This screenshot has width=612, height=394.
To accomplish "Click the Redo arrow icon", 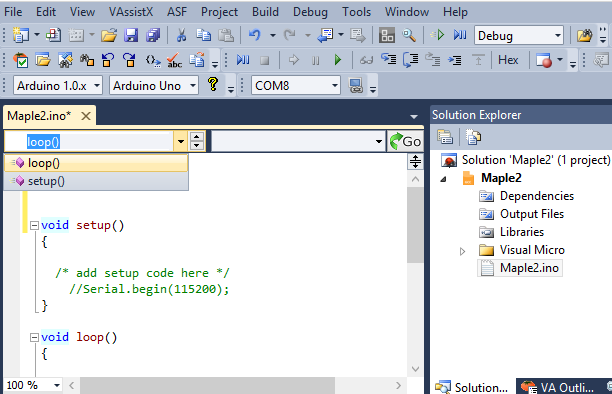I will [290, 36].
